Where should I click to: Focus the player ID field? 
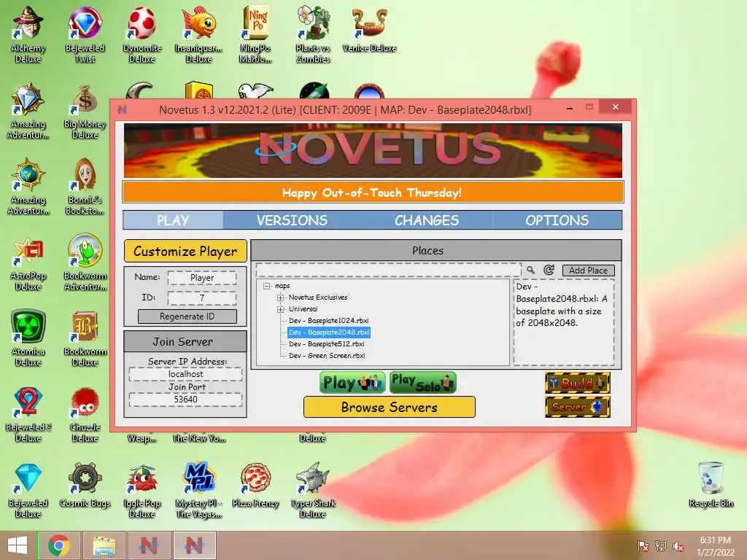202,298
